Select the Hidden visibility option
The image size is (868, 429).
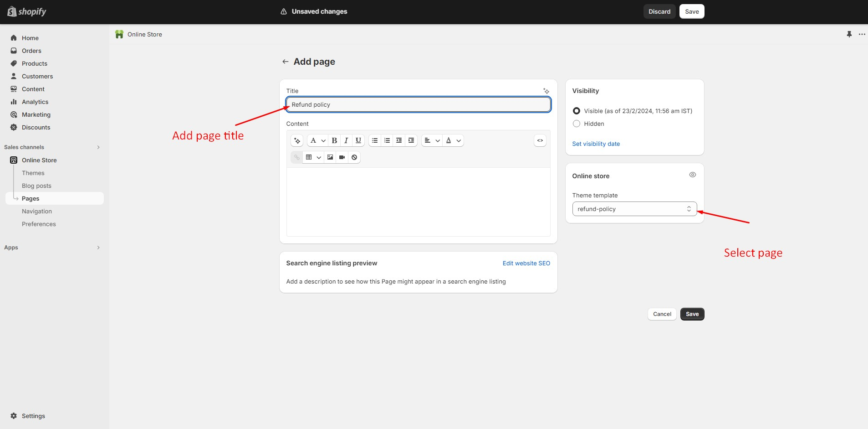click(577, 124)
